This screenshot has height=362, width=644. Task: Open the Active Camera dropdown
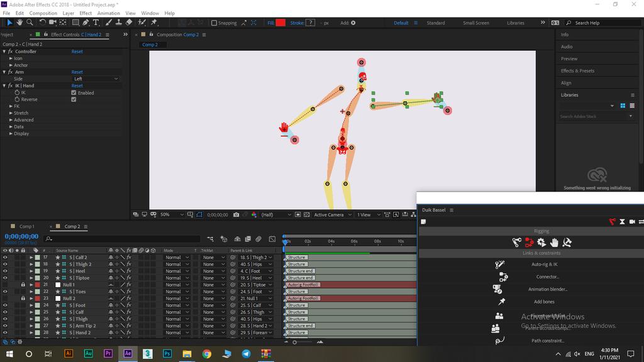point(332,215)
